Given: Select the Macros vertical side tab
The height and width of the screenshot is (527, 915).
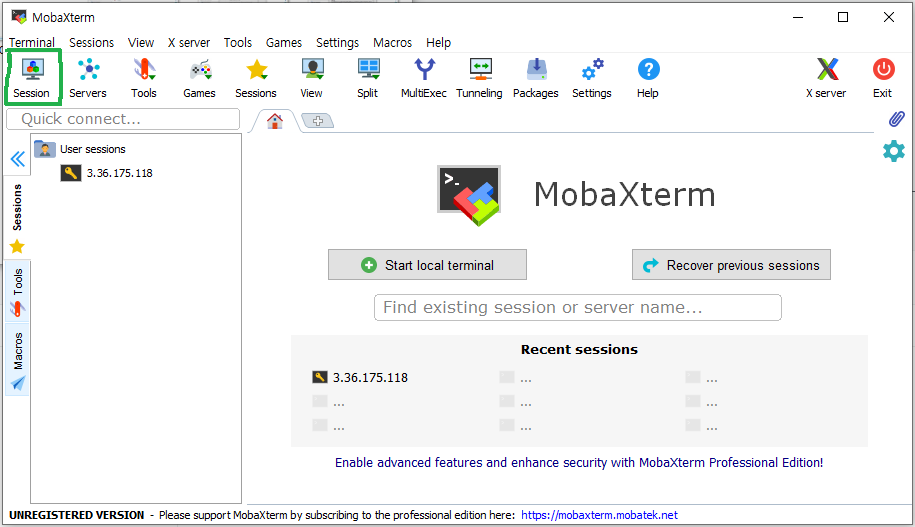Looking at the screenshot, I should 18,360.
